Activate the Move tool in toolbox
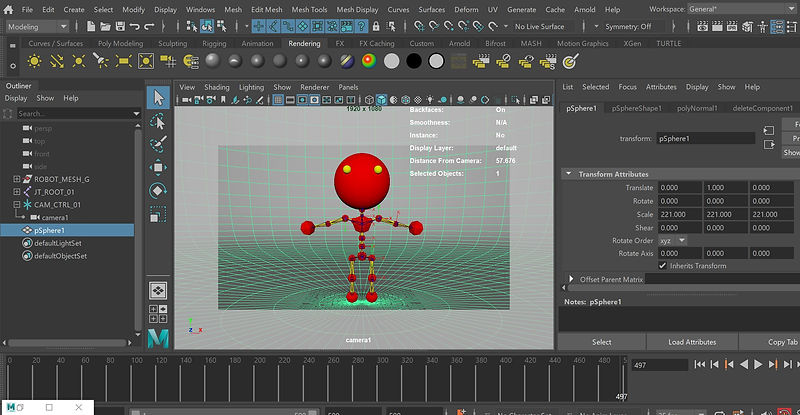800x415 pixels. click(x=158, y=167)
